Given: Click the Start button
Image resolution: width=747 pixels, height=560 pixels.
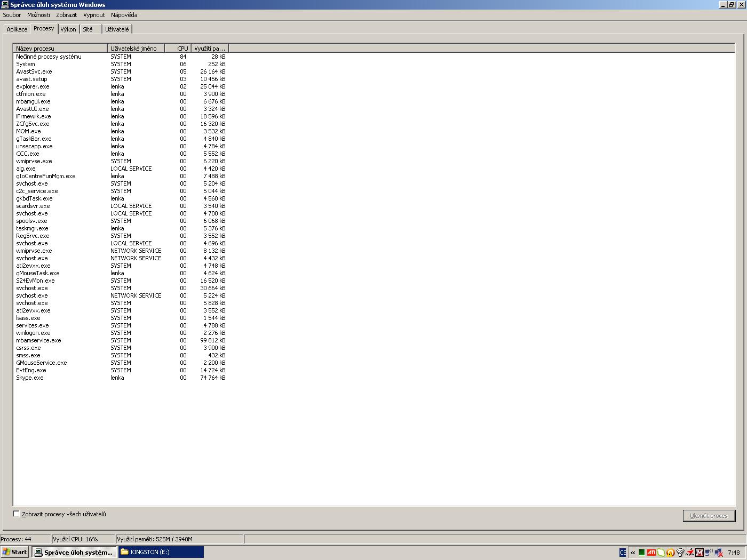Looking at the screenshot, I should coord(15,553).
